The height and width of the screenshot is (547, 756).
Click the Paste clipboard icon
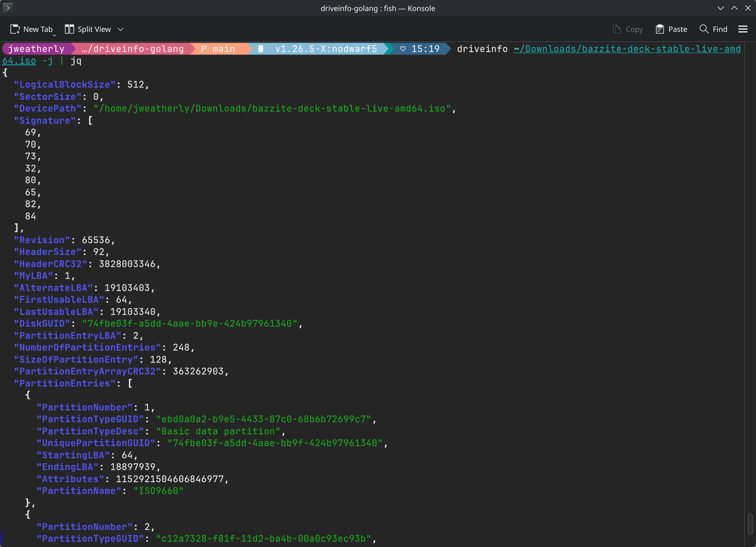tap(660, 29)
